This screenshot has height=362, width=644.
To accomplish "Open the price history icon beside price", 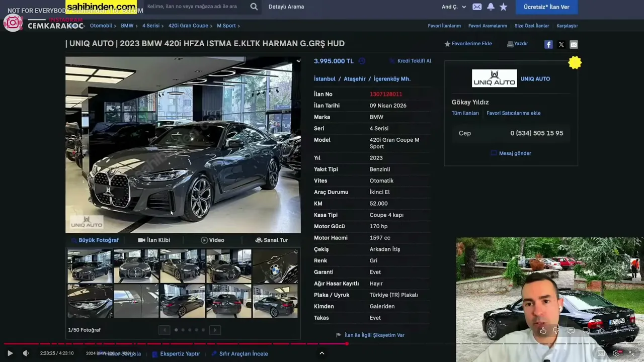I will coord(362,61).
